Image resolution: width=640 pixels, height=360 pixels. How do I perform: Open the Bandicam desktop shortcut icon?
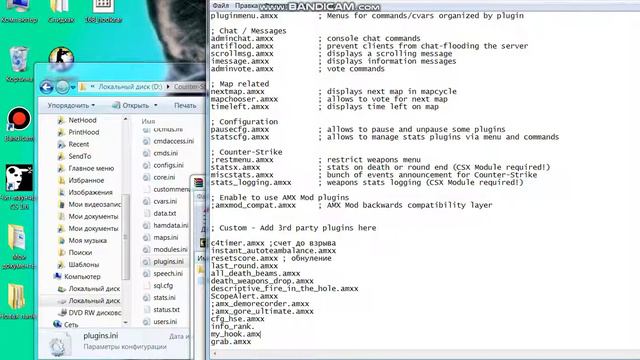point(19,119)
